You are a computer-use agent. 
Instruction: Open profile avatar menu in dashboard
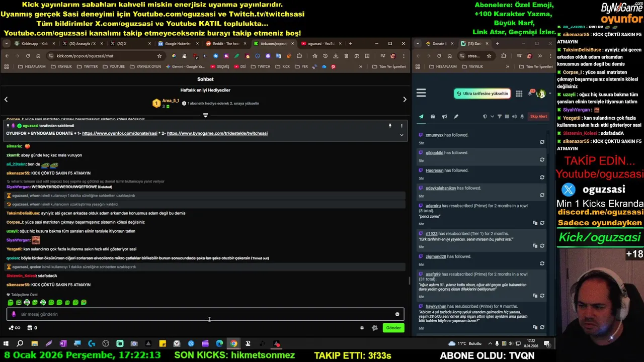541,94
